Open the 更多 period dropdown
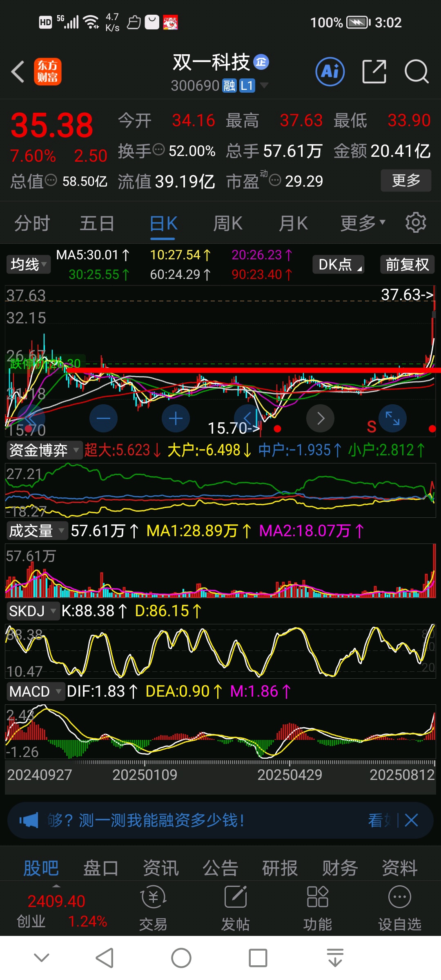The width and height of the screenshot is (441, 980). (x=363, y=223)
